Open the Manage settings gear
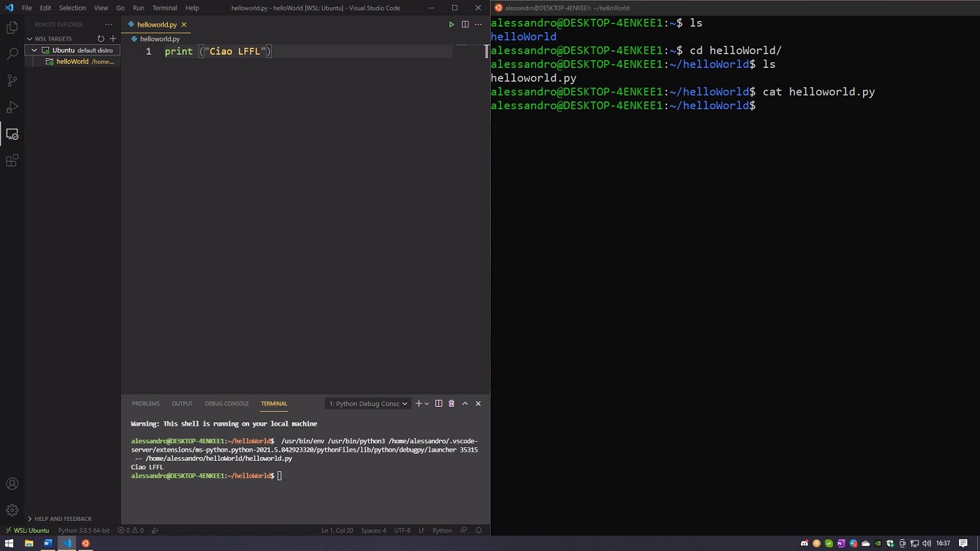This screenshot has height=551, width=980. click(12, 510)
